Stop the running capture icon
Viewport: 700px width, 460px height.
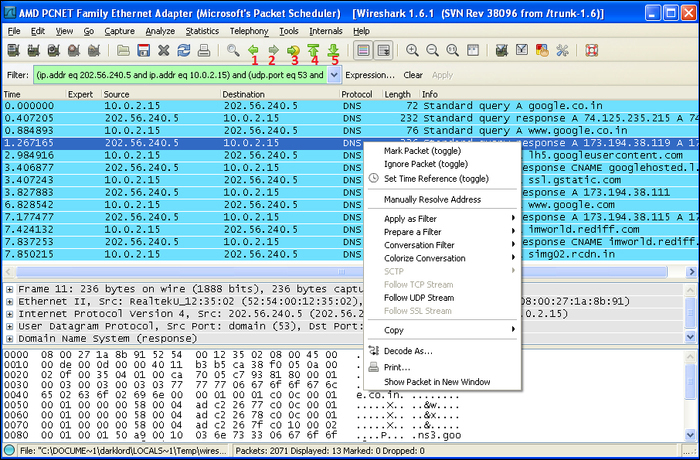[x=74, y=50]
